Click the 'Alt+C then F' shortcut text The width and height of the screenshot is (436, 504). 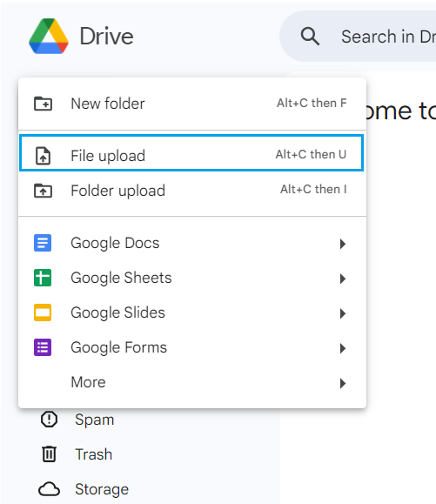tap(312, 103)
